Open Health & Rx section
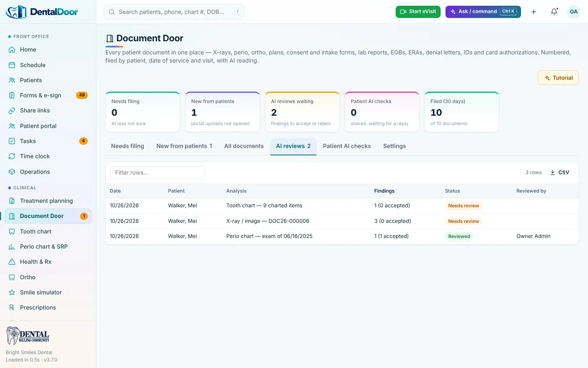The width and height of the screenshot is (588, 368). click(x=48, y=262)
